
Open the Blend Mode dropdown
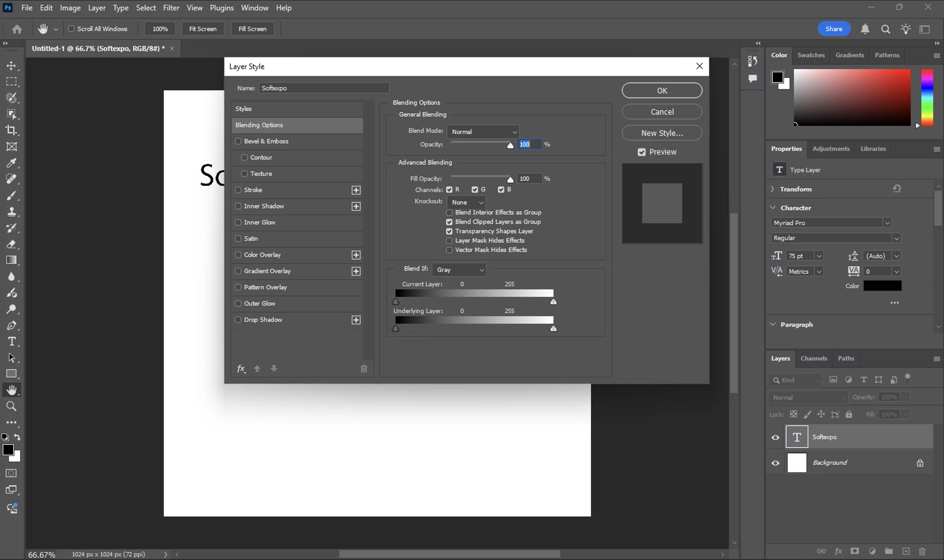click(483, 131)
